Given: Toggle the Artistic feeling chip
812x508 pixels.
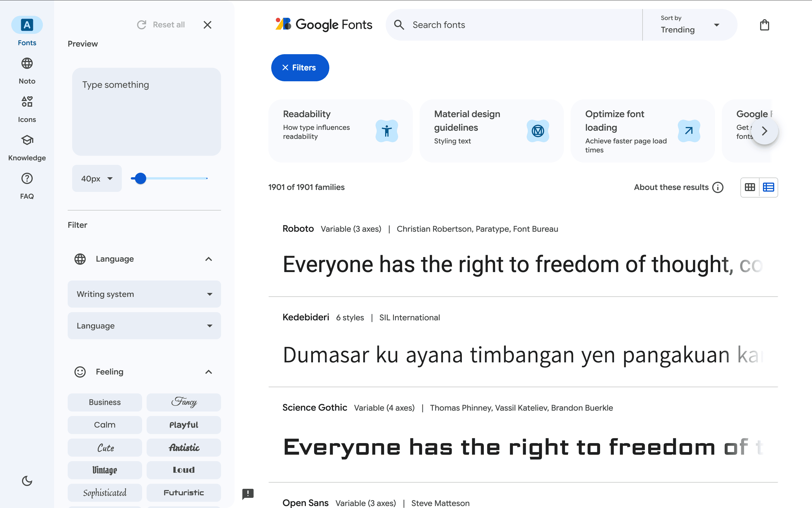Looking at the screenshot, I should [x=184, y=447].
